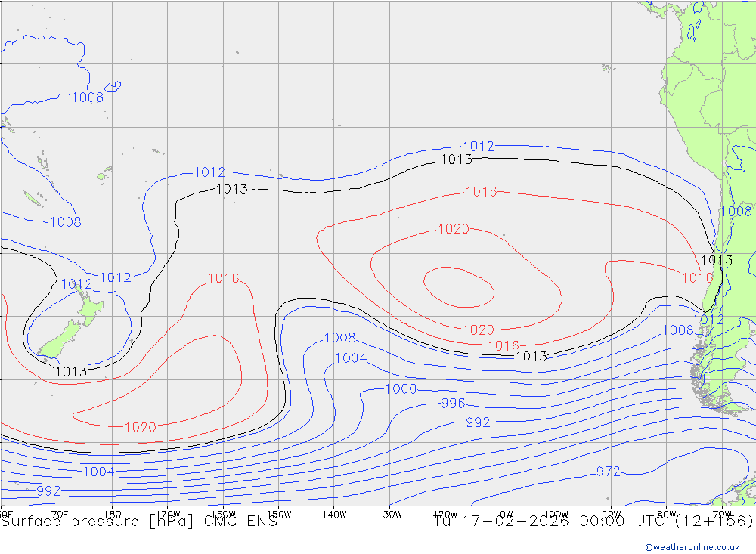Select the 972 isobar label

[608, 472]
